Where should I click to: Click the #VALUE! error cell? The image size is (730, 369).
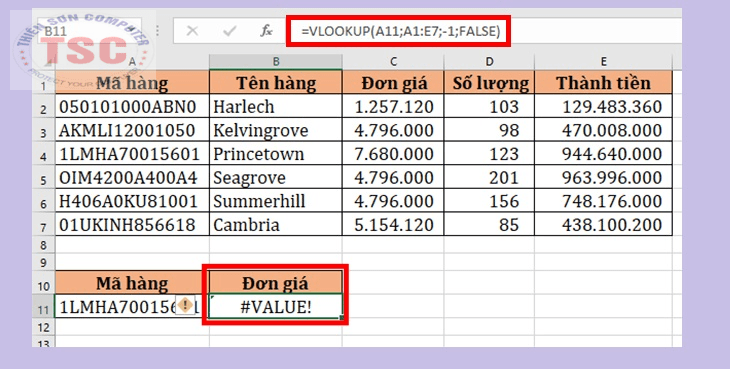click(276, 307)
